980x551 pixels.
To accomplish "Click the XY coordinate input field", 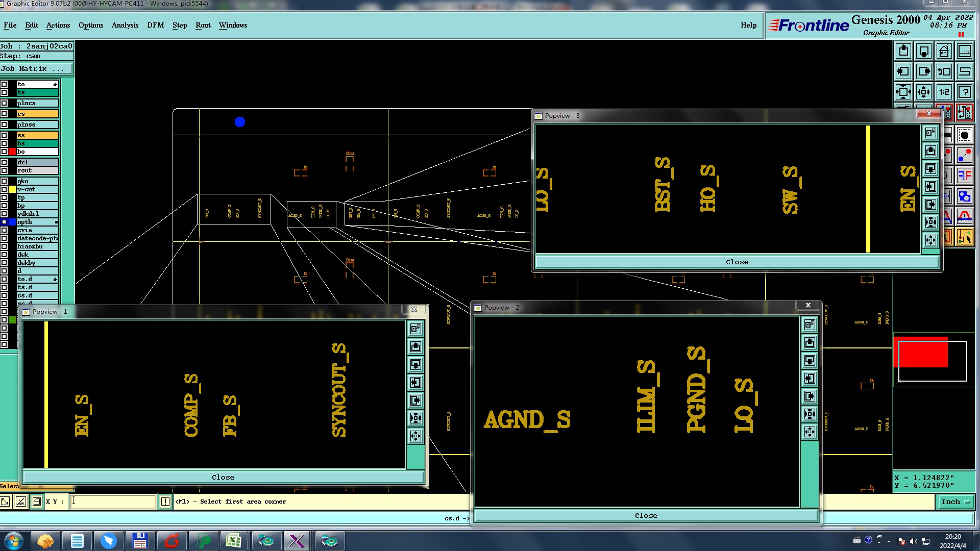I will click(112, 502).
